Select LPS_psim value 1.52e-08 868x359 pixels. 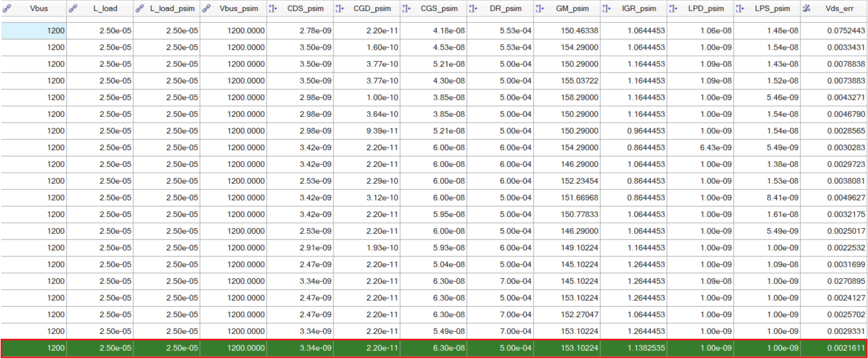click(782, 81)
